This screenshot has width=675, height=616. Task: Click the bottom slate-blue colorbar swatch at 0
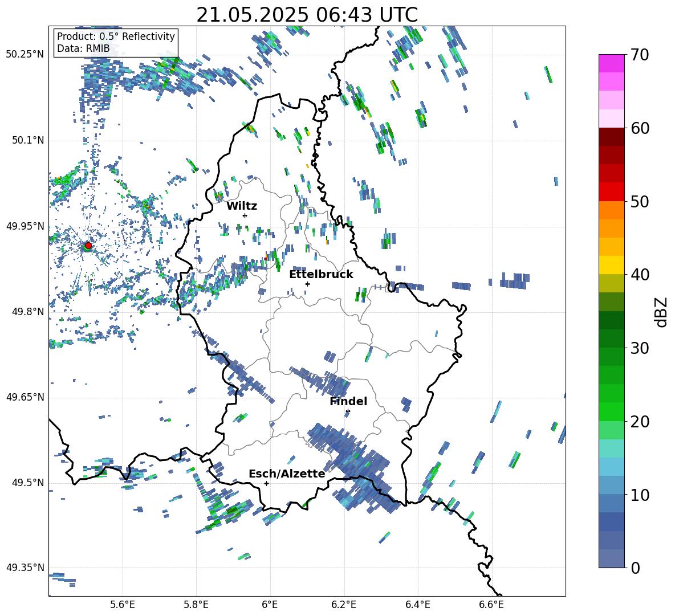click(612, 559)
